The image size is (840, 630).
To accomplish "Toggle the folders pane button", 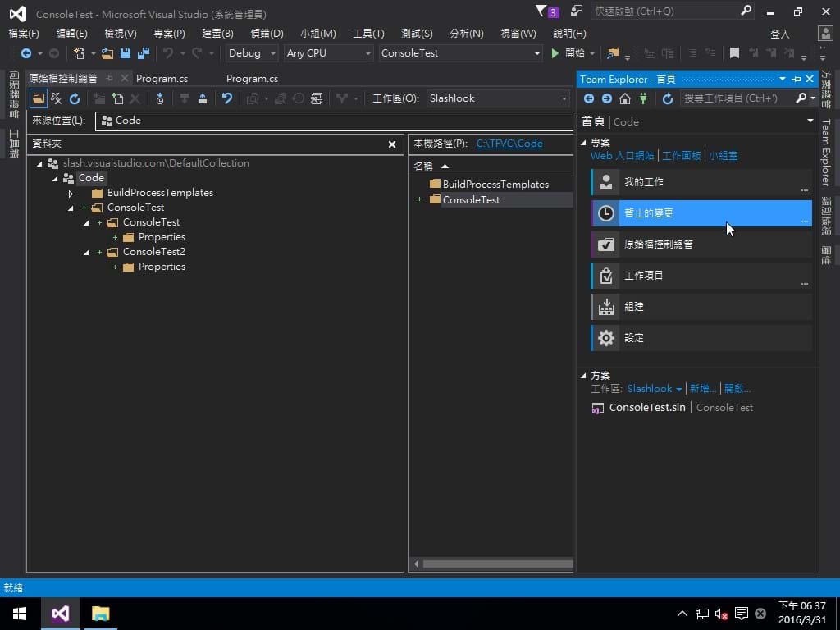I will 38,98.
